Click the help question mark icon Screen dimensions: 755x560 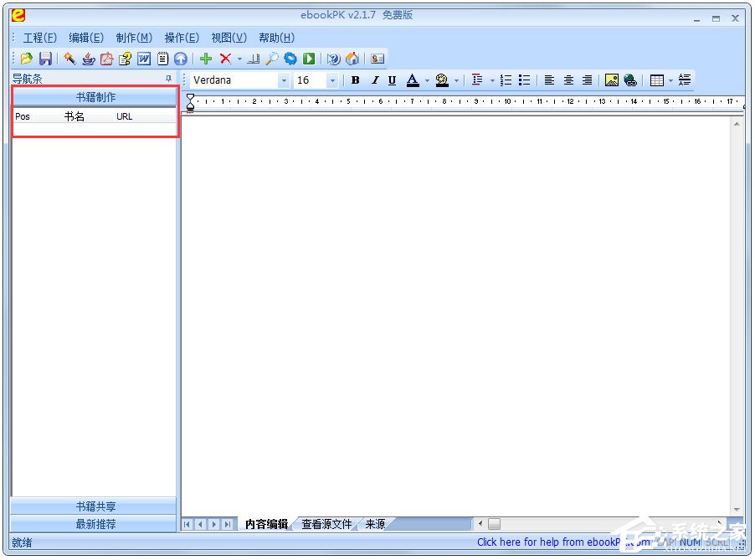pos(333,59)
